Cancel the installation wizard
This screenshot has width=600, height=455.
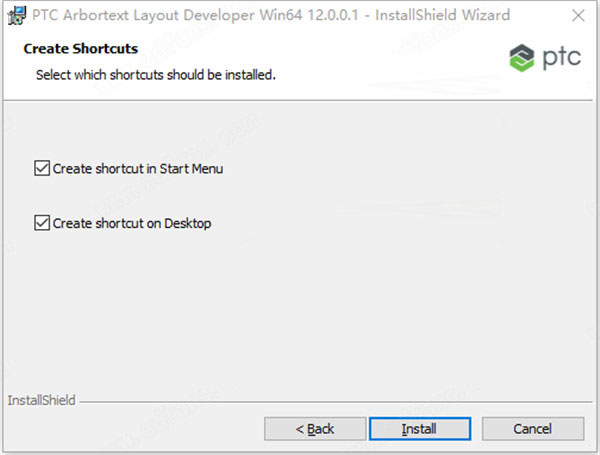533,429
